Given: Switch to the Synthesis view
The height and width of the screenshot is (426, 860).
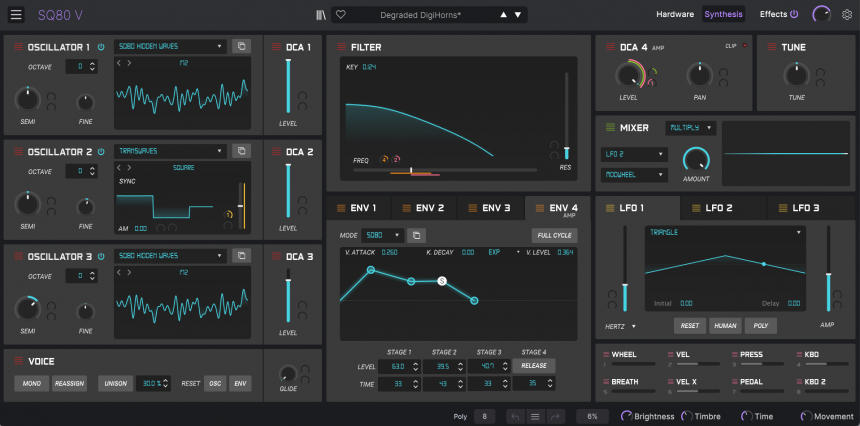Looking at the screenshot, I should click(723, 14).
